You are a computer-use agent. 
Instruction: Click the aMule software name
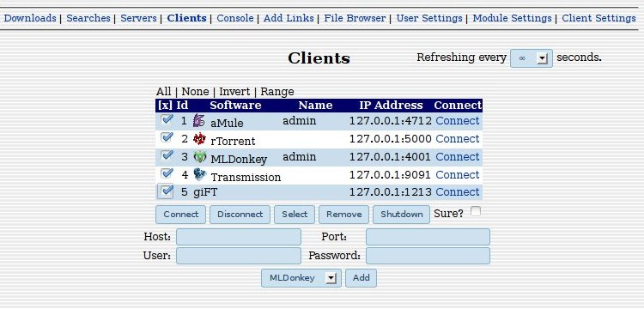pyautogui.click(x=227, y=123)
